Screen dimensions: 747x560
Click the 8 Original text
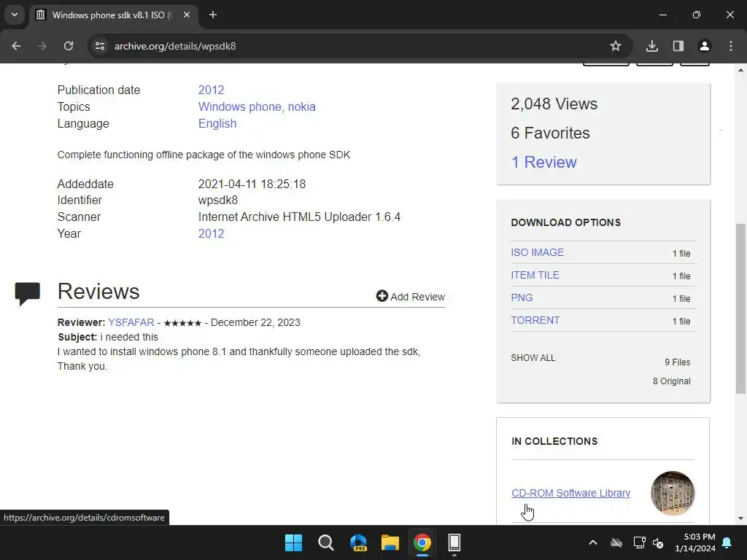coord(672,381)
